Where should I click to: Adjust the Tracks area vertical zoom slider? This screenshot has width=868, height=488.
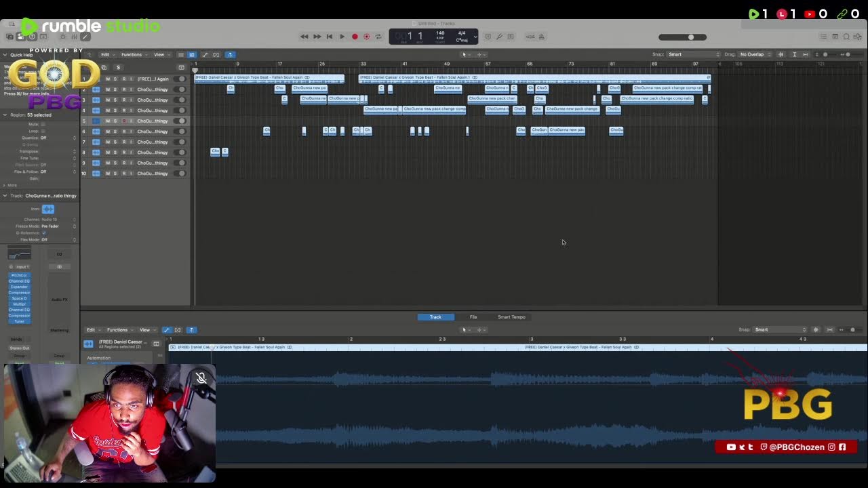[825, 55]
